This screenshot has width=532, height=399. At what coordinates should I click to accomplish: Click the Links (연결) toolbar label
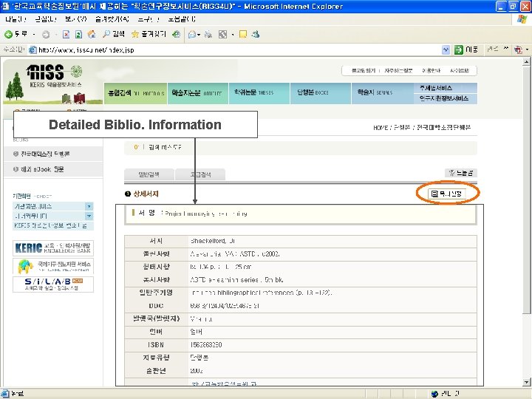[493, 50]
